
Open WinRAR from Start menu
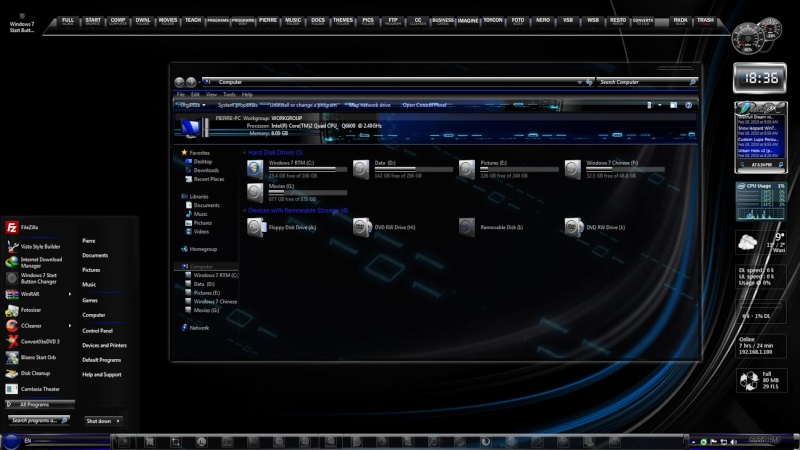[x=23, y=294]
